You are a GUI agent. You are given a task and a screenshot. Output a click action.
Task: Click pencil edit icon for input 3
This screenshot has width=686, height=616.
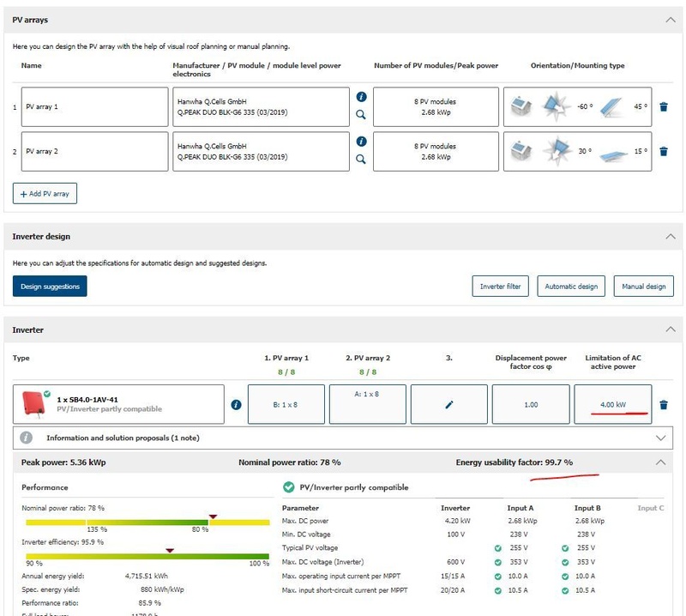[x=449, y=404]
